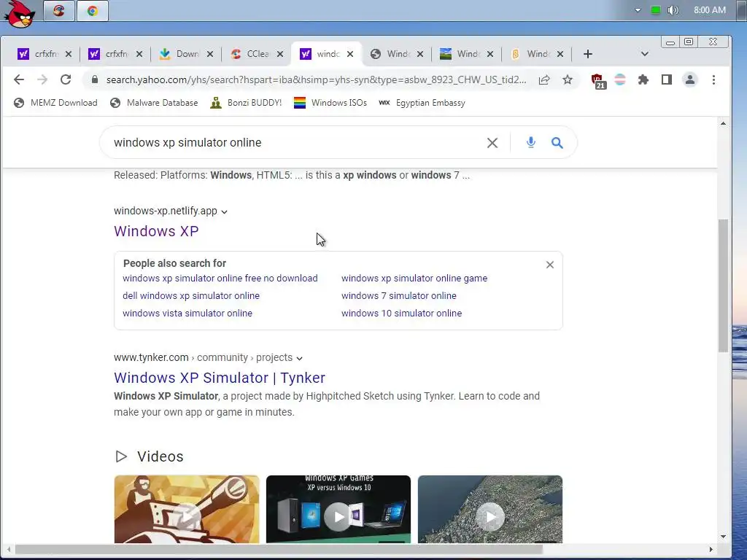
Task: Reload the current page
Action: click(x=66, y=79)
